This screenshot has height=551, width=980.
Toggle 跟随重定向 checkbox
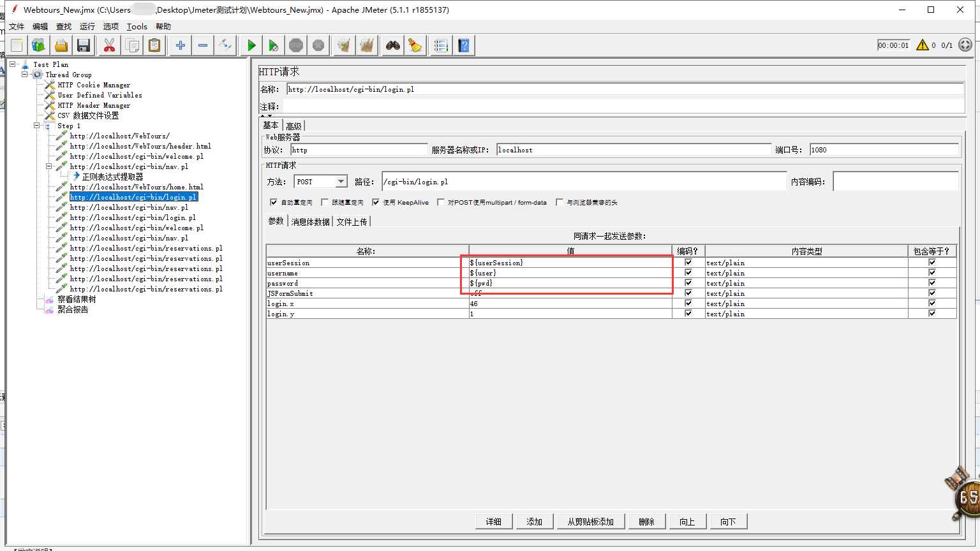[x=325, y=202]
